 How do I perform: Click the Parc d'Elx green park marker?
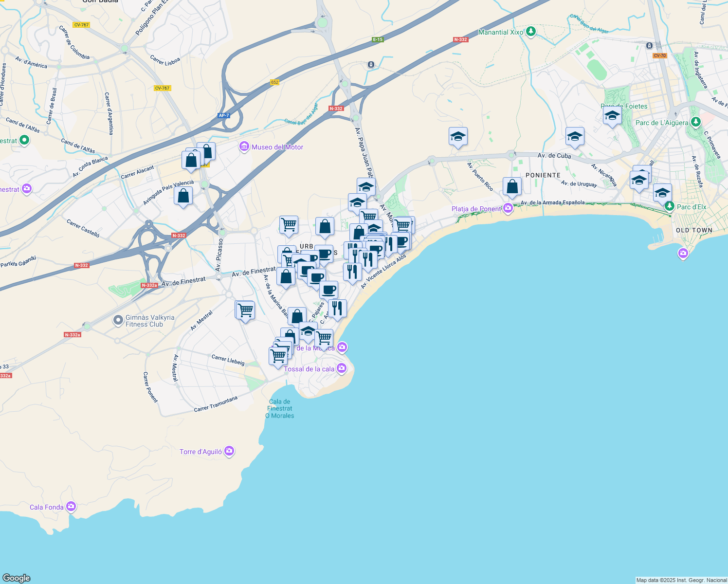click(x=671, y=206)
